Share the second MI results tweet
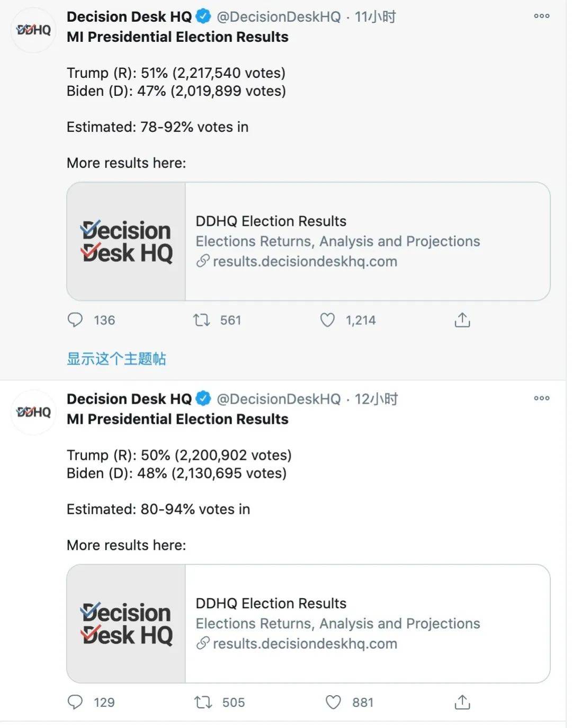The image size is (572, 728). click(462, 702)
